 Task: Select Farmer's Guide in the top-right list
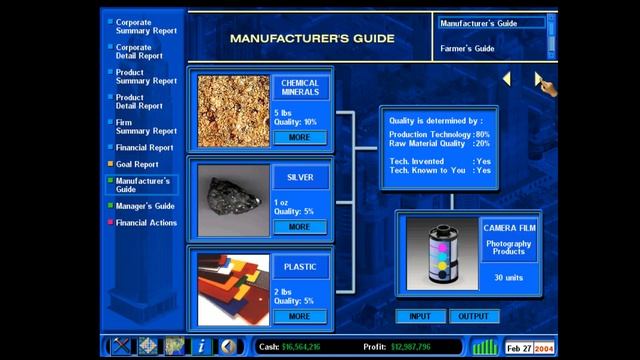pyautogui.click(x=467, y=48)
